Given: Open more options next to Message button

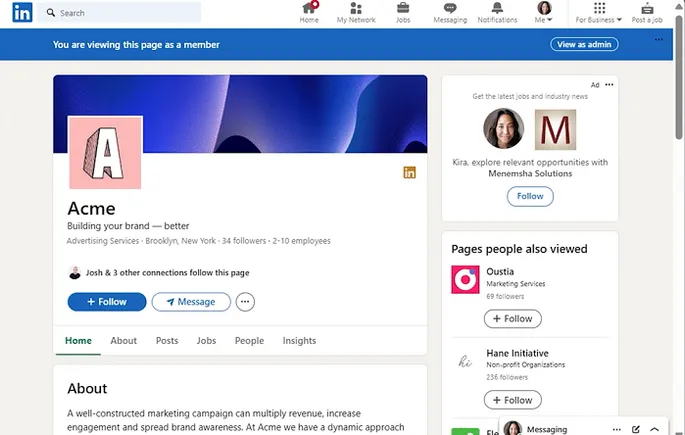Looking at the screenshot, I should pos(245,302).
